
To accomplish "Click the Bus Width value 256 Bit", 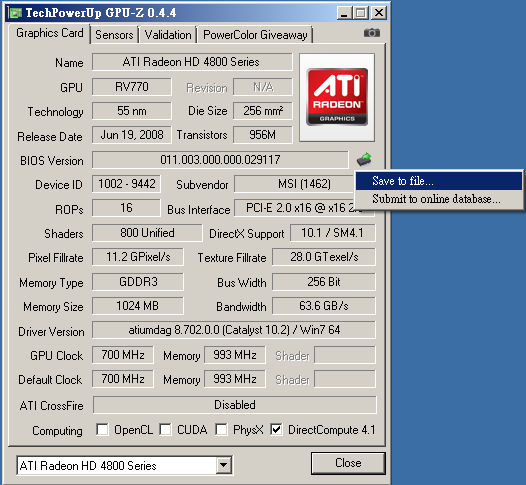I will point(324,282).
